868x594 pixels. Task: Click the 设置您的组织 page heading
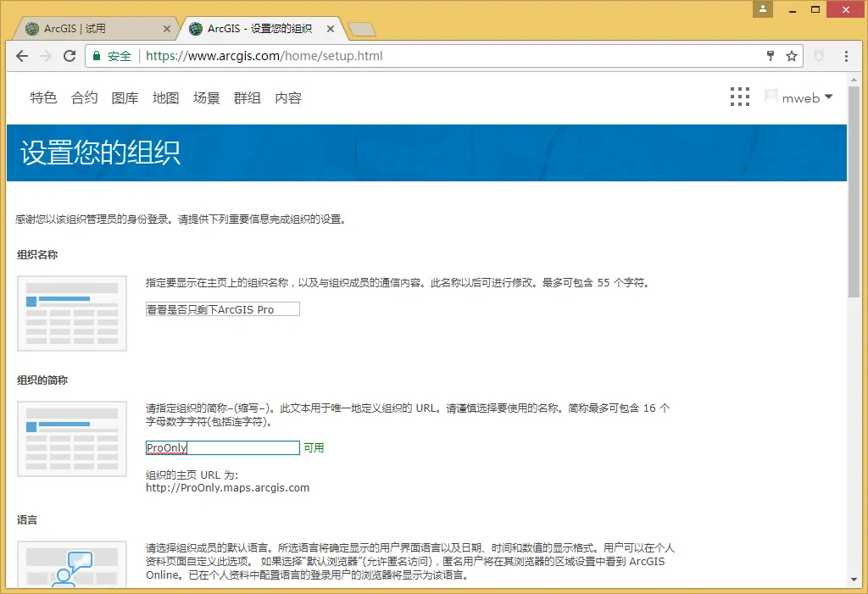100,153
